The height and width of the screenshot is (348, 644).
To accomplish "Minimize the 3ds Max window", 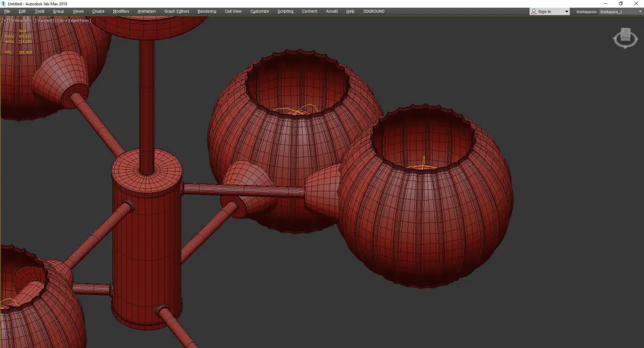I will click(606, 3).
